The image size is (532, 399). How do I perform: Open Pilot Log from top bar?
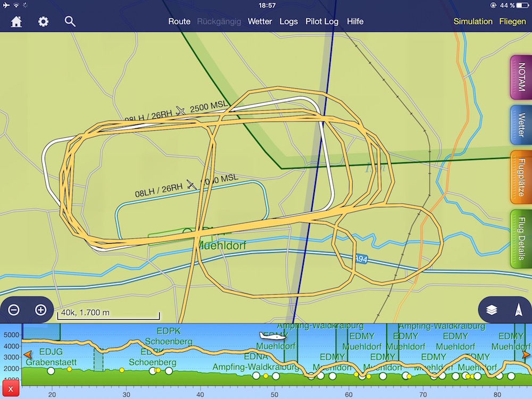click(322, 21)
